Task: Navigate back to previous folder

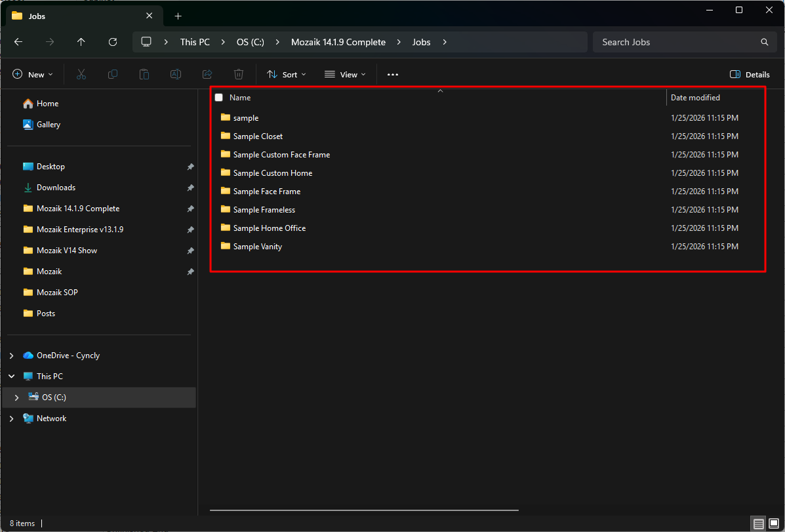Action: (18, 42)
